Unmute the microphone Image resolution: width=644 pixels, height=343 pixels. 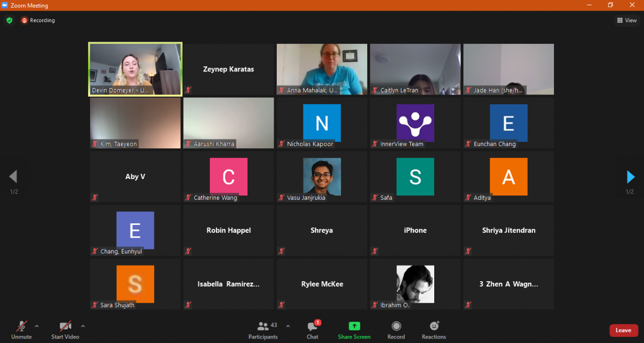(22, 330)
